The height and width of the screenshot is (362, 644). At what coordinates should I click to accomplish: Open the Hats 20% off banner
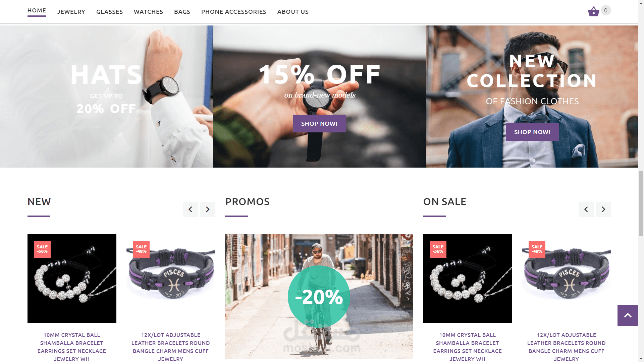[106, 97]
